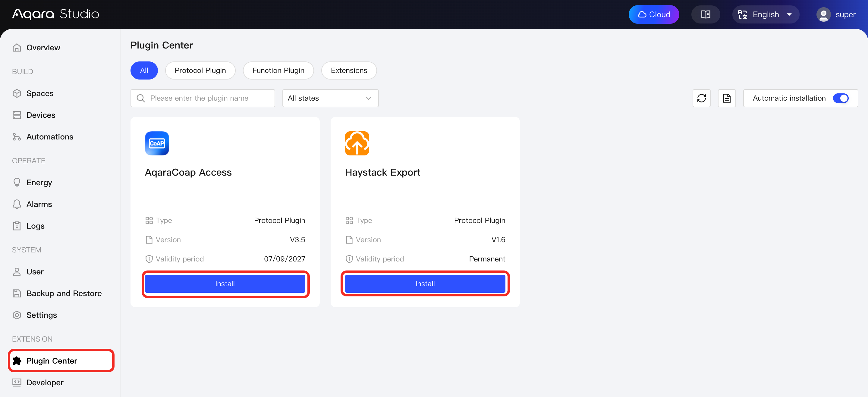The image size is (868, 397).
Task: Filter by Function Plugin tab
Action: point(278,70)
